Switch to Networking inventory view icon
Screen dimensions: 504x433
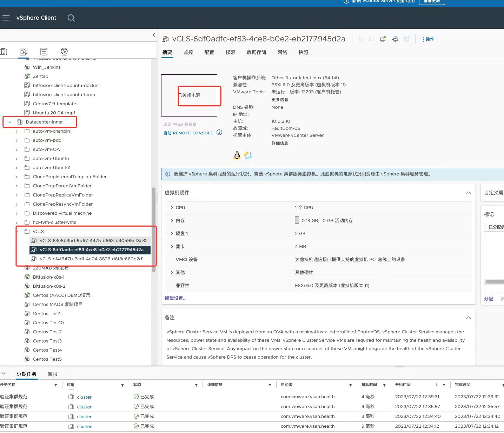point(64,52)
